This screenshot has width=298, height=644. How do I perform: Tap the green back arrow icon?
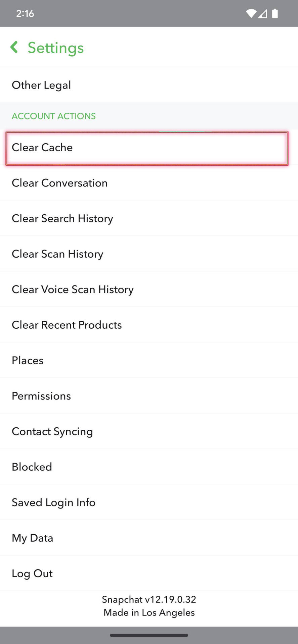tap(14, 47)
